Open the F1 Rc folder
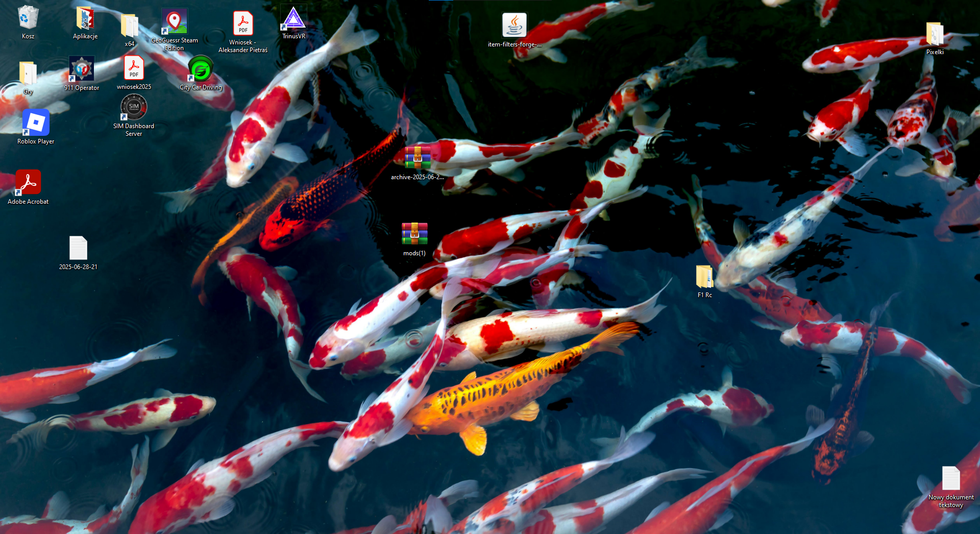Screen dimensions: 980x534 [705, 277]
